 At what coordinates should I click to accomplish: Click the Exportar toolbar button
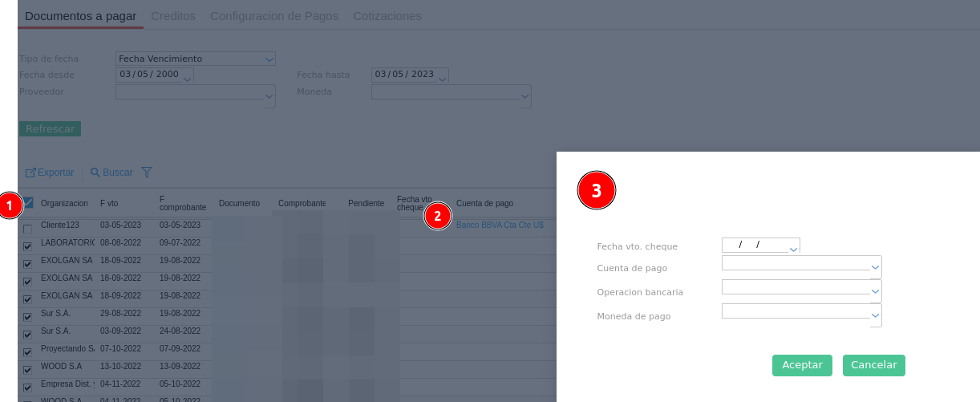(x=50, y=173)
